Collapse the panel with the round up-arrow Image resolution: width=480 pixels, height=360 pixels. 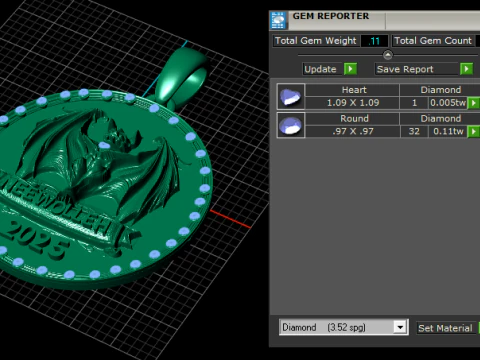[x=388, y=55]
